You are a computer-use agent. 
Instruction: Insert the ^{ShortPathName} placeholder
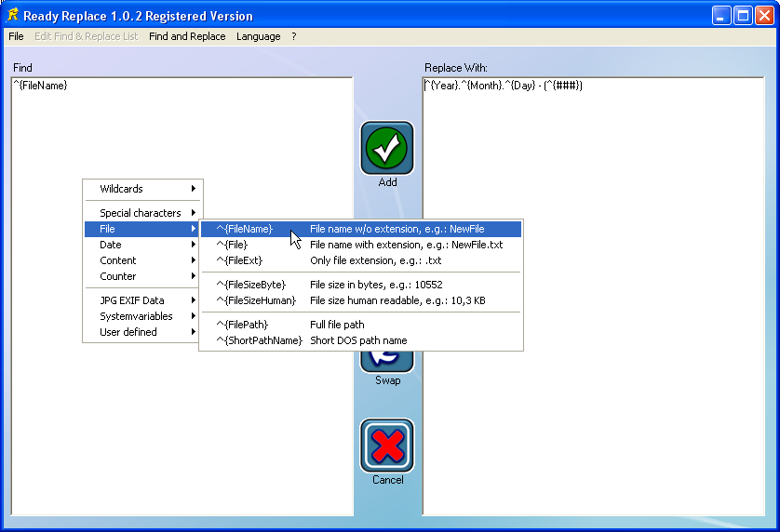point(361,340)
